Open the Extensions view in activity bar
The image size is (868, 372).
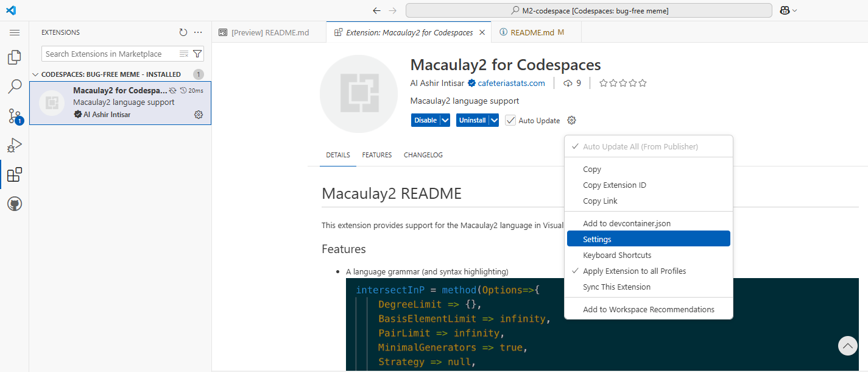(x=15, y=175)
